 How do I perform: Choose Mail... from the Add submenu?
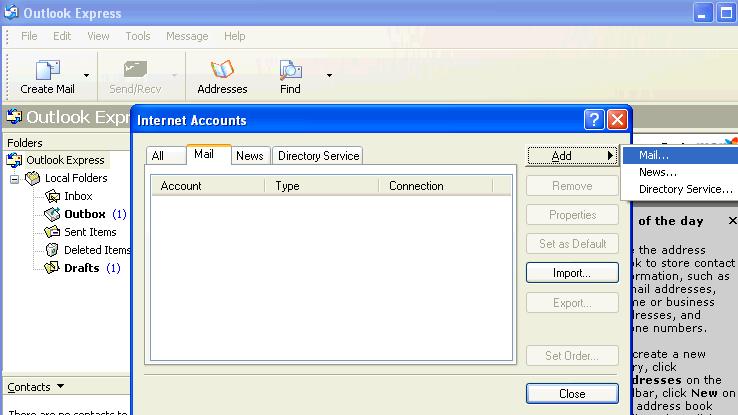tap(680, 155)
